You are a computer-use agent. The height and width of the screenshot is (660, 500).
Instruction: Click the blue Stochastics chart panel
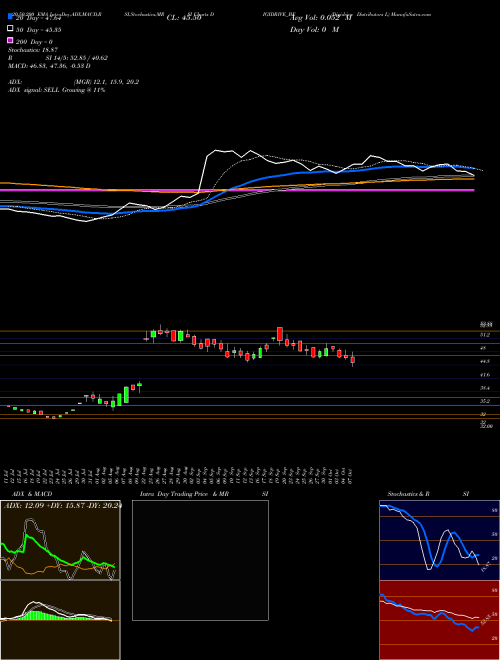click(x=439, y=540)
